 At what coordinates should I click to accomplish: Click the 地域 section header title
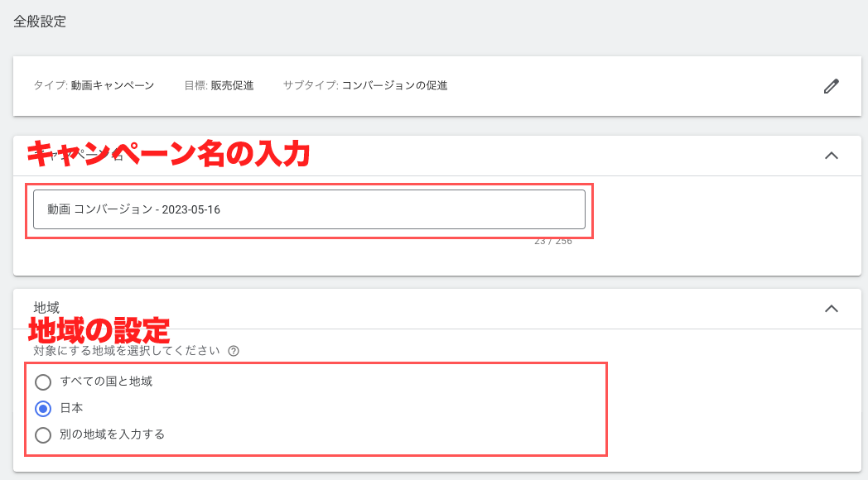click(46, 308)
